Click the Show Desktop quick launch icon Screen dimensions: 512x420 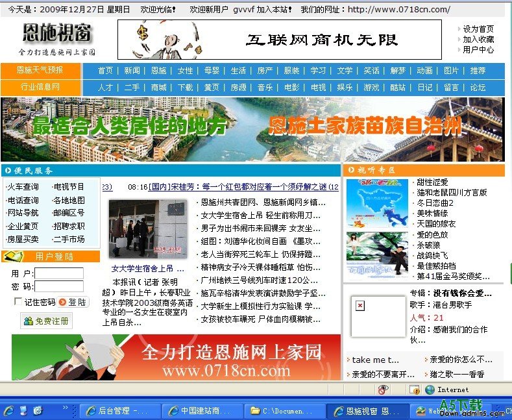pos(23,410)
